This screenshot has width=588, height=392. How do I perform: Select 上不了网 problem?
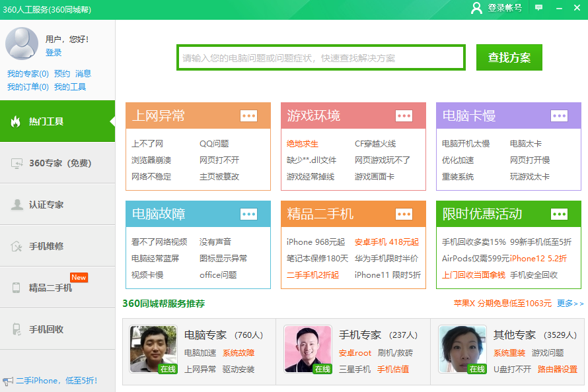pos(147,144)
